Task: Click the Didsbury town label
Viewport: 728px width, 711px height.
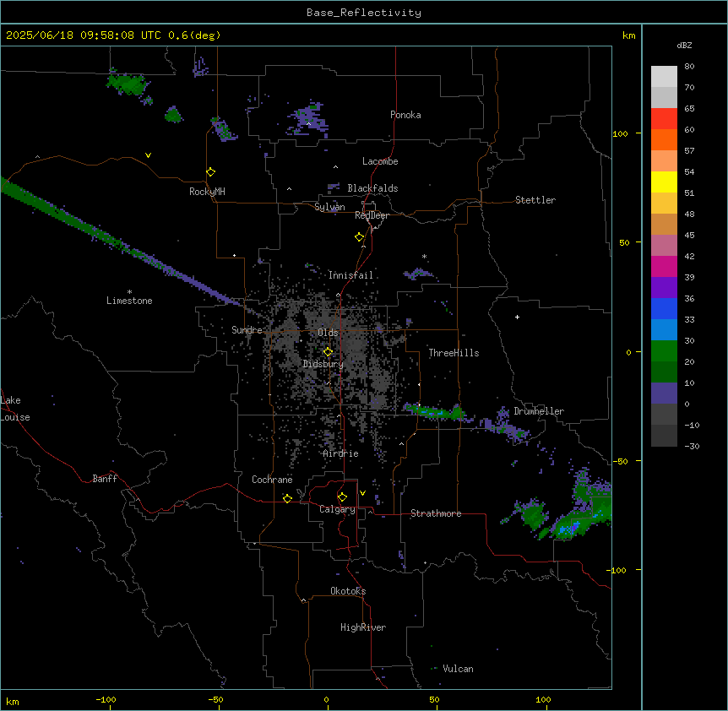Action: 323,364
